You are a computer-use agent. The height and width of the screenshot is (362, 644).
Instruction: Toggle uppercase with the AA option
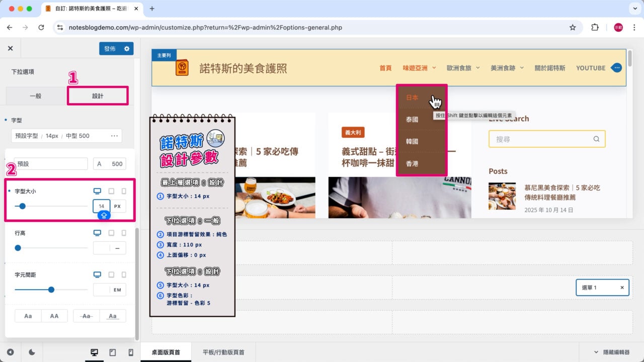54,315
